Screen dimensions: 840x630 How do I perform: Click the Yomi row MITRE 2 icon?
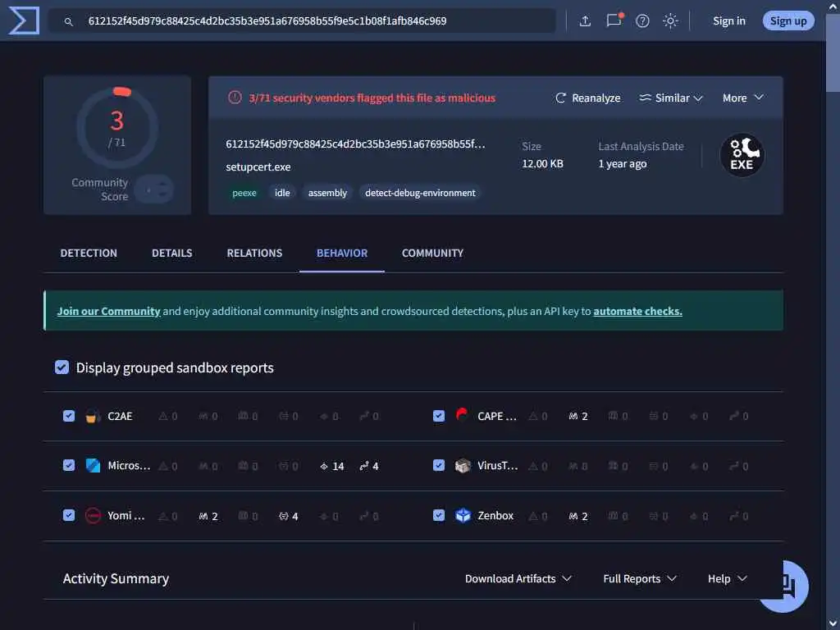203,517
